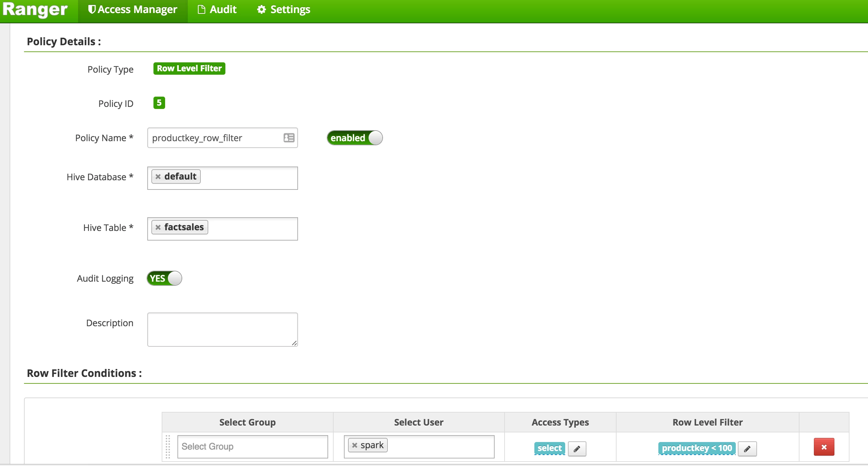Click the Ranger logo
Screen dimensions: 868x466
tap(35, 10)
